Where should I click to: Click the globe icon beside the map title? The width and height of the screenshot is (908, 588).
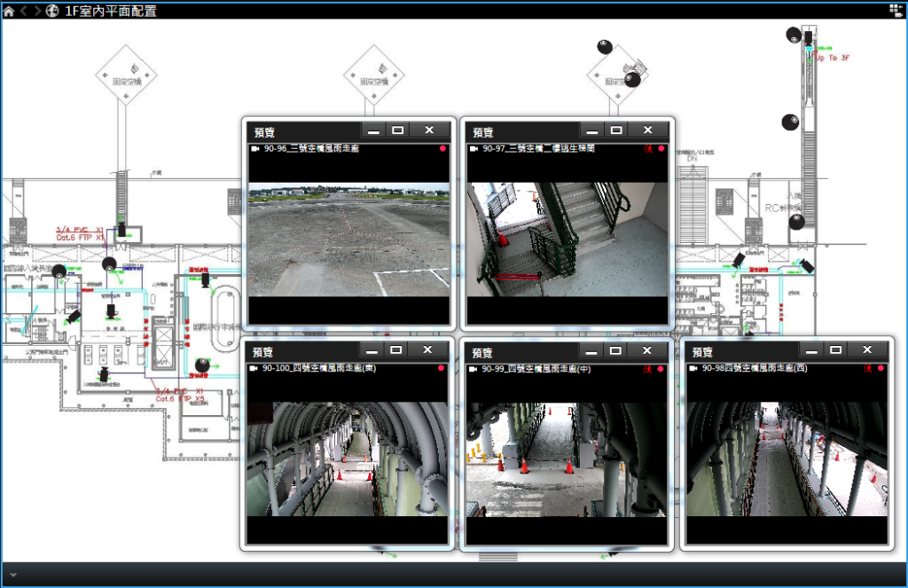[x=52, y=11]
